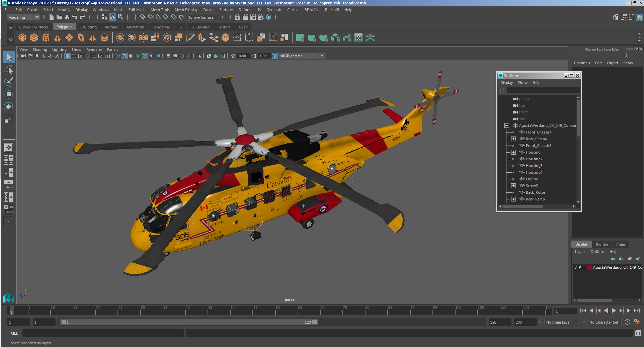Expand the Rear_Ramp node
The image size is (644, 348).
pyautogui.click(x=513, y=199)
